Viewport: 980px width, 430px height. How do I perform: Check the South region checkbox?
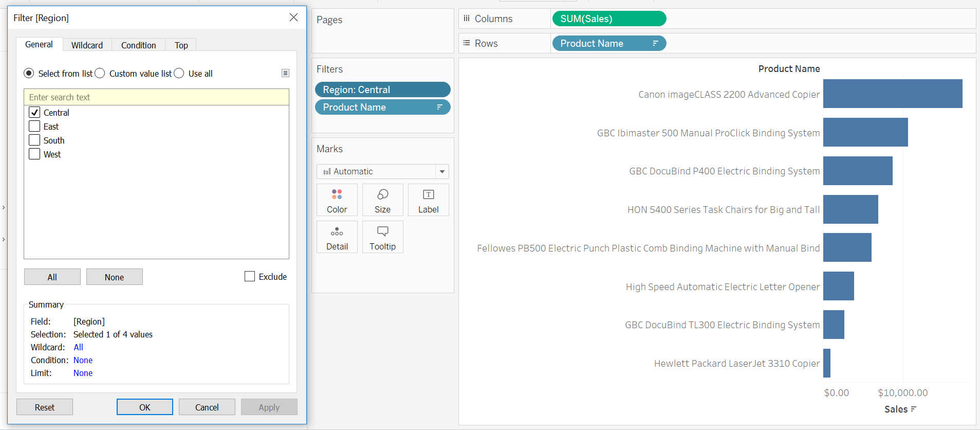pos(34,140)
